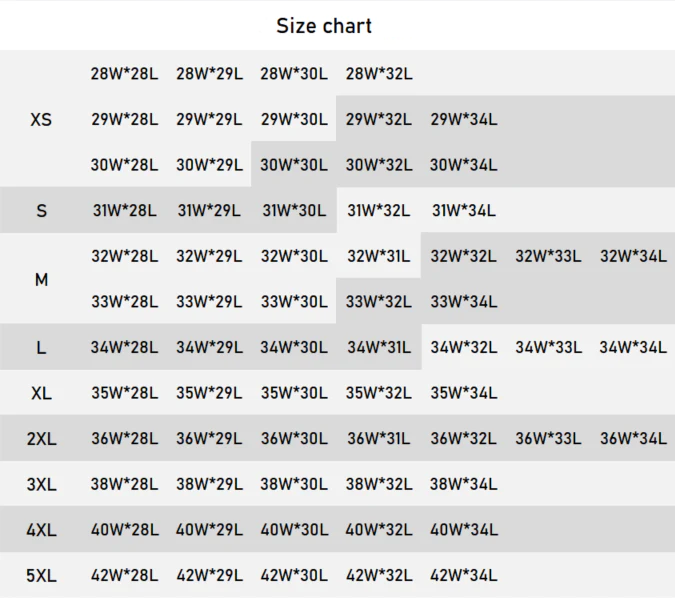Click the M size label

pyautogui.click(x=41, y=279)
